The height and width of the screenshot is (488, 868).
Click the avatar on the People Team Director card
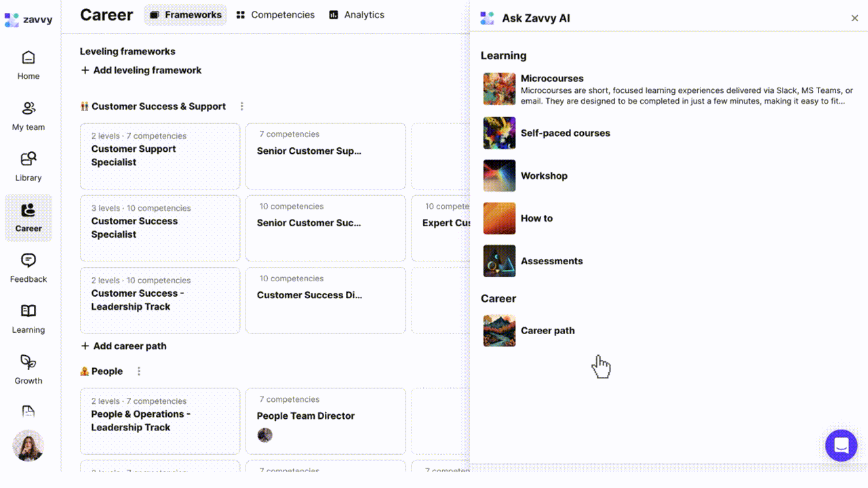click(x=265, y=435)
